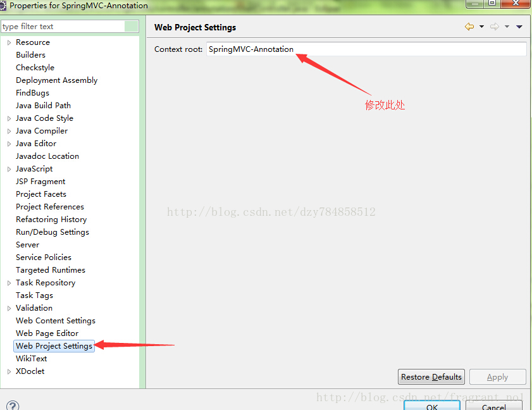This screenshot has height=410, width=532.
Task: Expand the Task Repository node
Action: pos(9,283)
